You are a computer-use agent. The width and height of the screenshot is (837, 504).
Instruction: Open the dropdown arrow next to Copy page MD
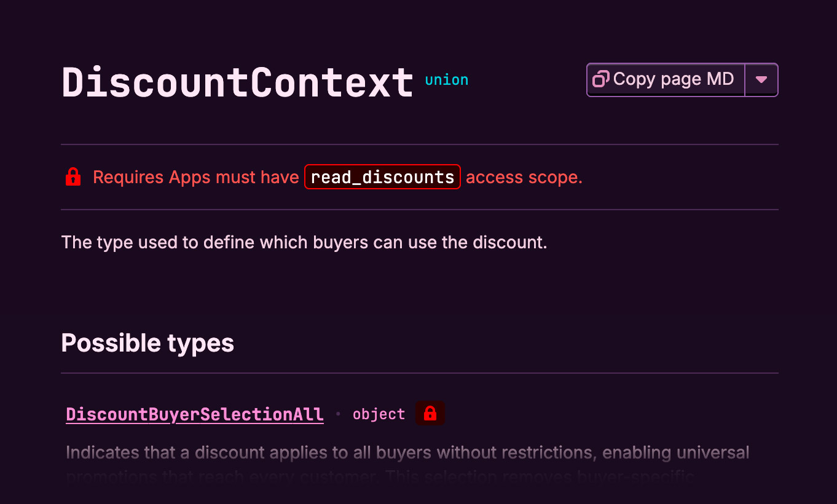(761, 80)
